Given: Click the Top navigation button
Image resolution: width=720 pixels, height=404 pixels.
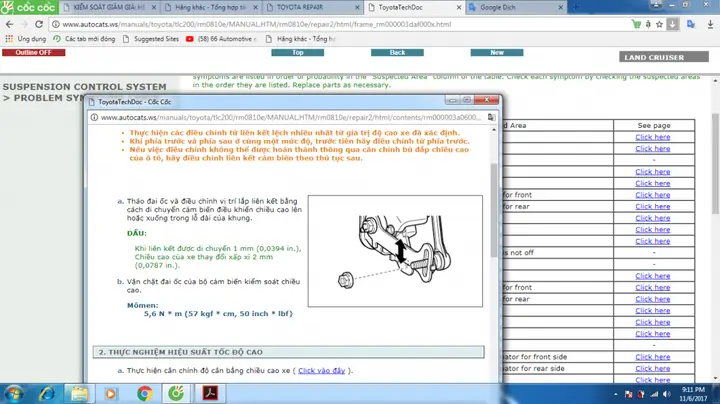Looking at the screenshot, I should (298, 52).
